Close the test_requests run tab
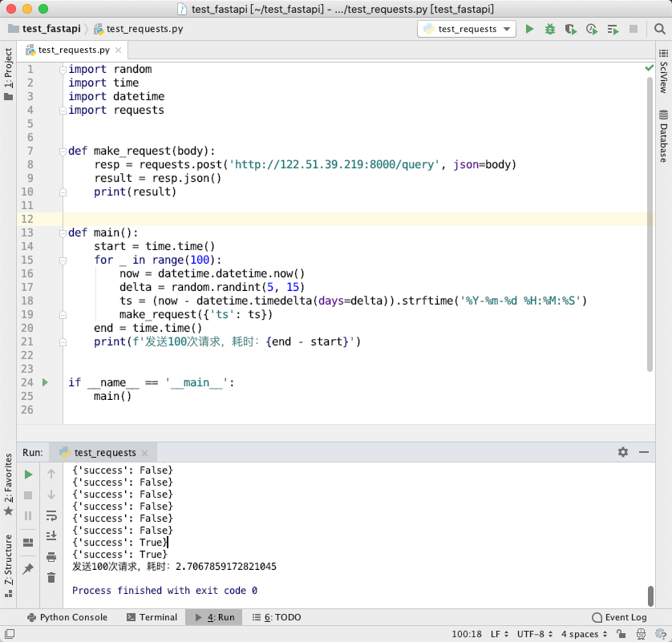This screenshot has height=642, width=672. point(145,453)
